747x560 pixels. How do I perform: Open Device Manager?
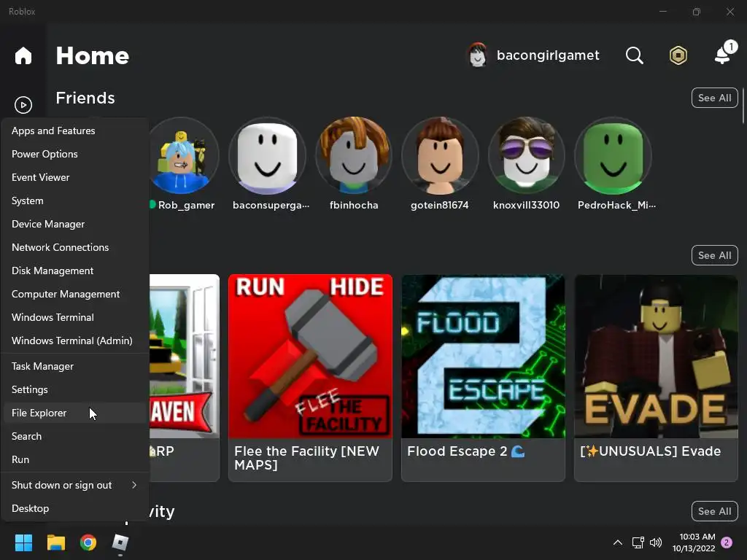click(75, 224)
